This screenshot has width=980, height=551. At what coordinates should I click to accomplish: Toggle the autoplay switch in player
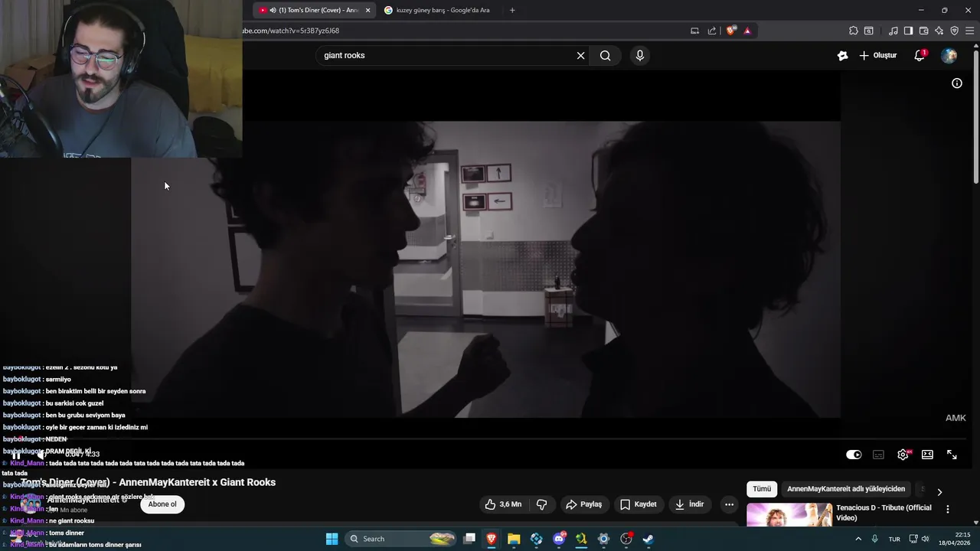click(x=854, y=455)
